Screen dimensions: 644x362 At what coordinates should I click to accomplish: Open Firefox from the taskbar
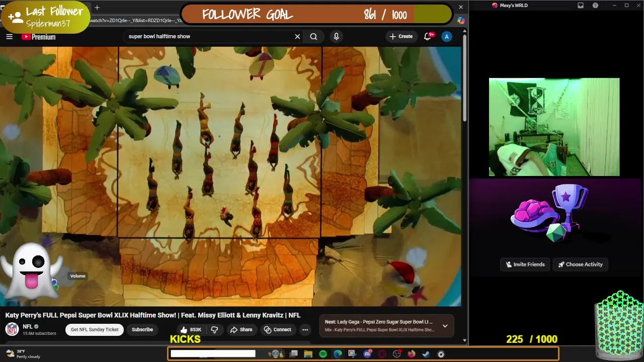[x=412, y=354]
